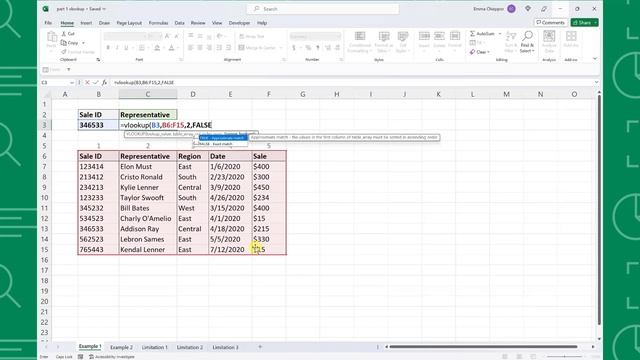Click the Wrap Text icon
The image size is (640, 360).
point(241,36)
